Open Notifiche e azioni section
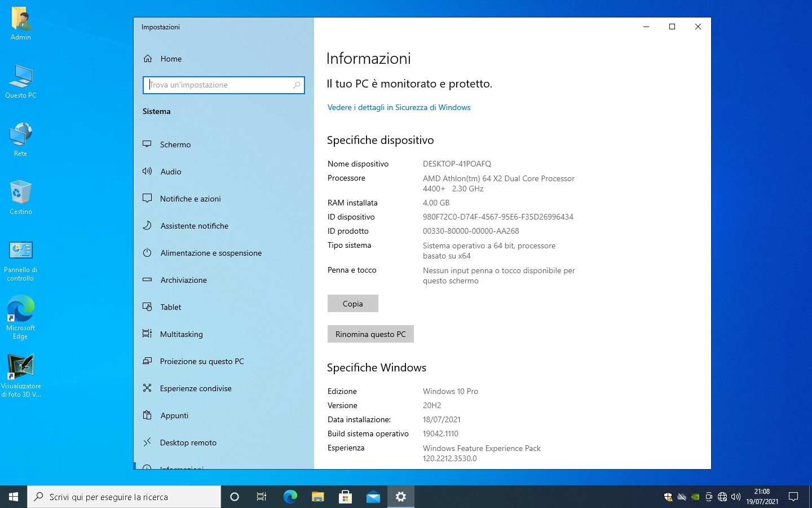The width and height of the screenshot is (812, 508). (190, 199)
